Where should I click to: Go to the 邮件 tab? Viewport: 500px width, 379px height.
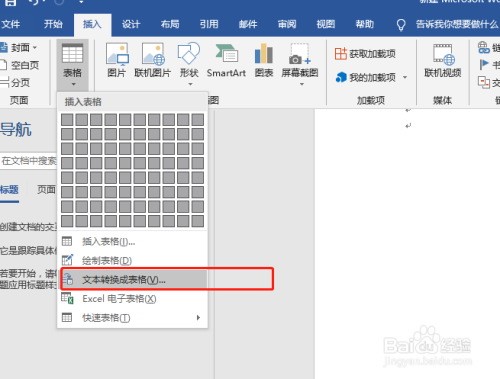pyautogui.click(x=248, y=24)
